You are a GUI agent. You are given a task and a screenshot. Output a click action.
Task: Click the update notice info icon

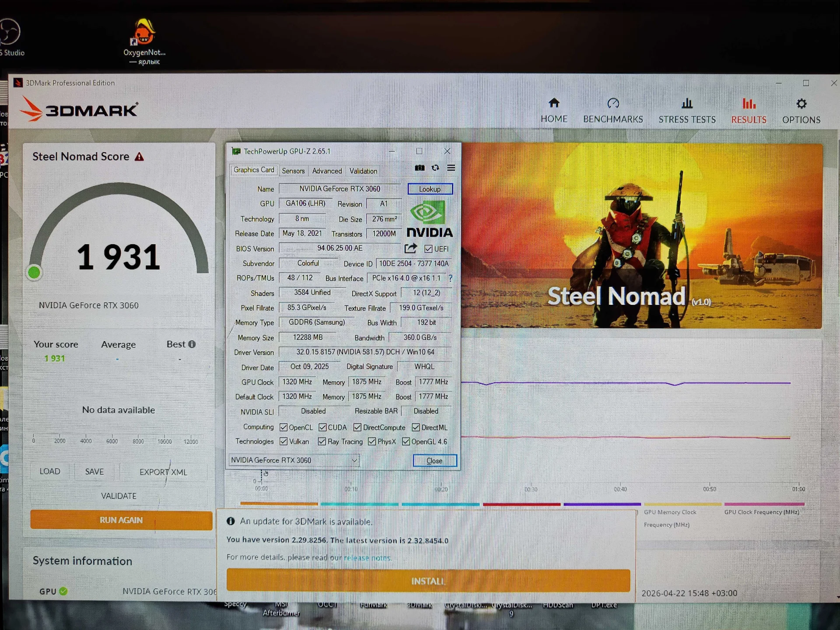tap(231, 521)
